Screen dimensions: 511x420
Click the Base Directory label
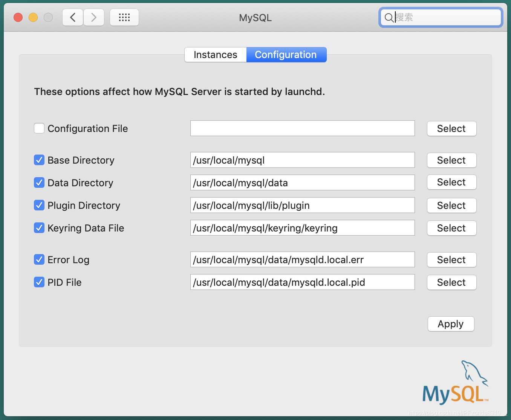(x=81, y=160)
